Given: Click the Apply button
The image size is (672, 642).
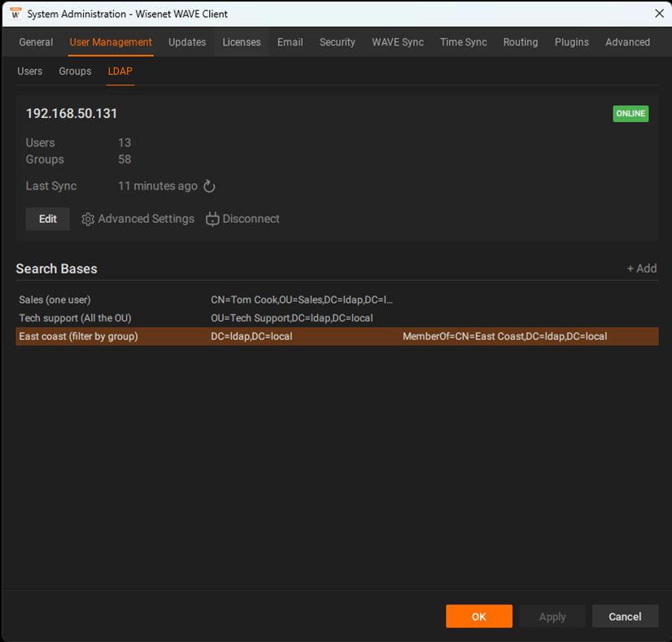Looking at the screenshot, I should coord(552,616).
